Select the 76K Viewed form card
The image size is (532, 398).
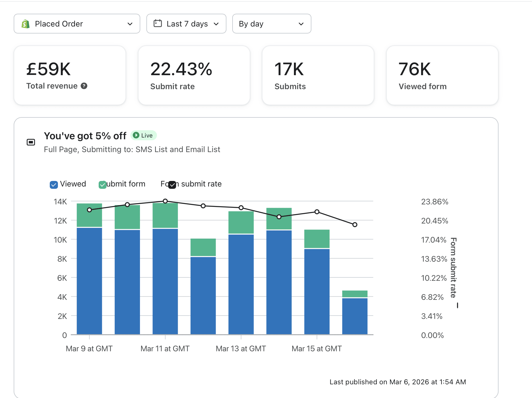click(442, 75)
